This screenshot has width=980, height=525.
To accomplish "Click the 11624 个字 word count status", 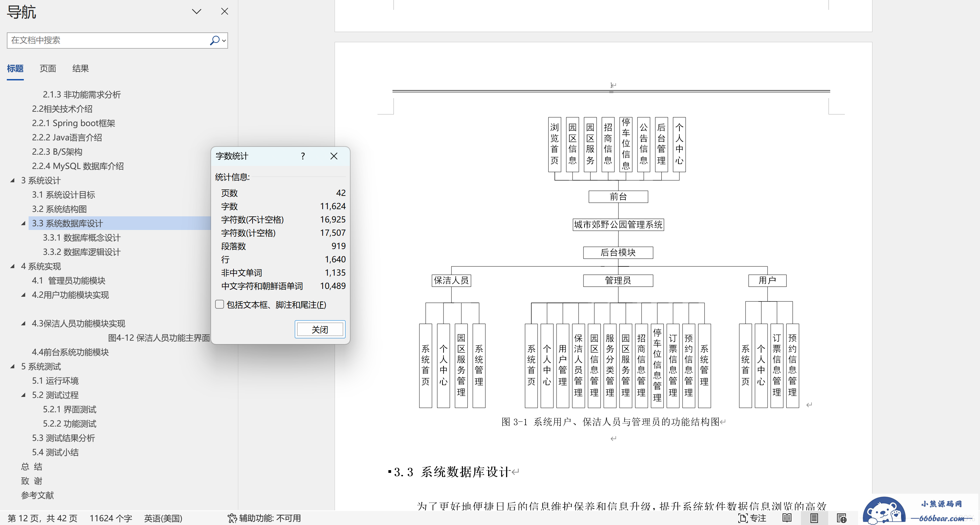I will pos(111,518).
